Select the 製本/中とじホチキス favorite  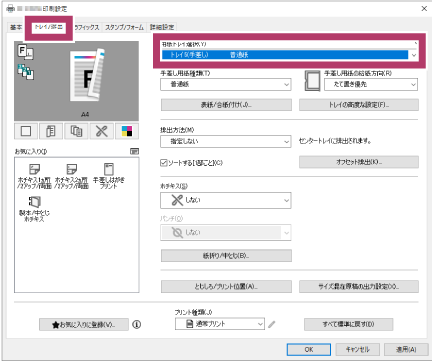point(34,209)
